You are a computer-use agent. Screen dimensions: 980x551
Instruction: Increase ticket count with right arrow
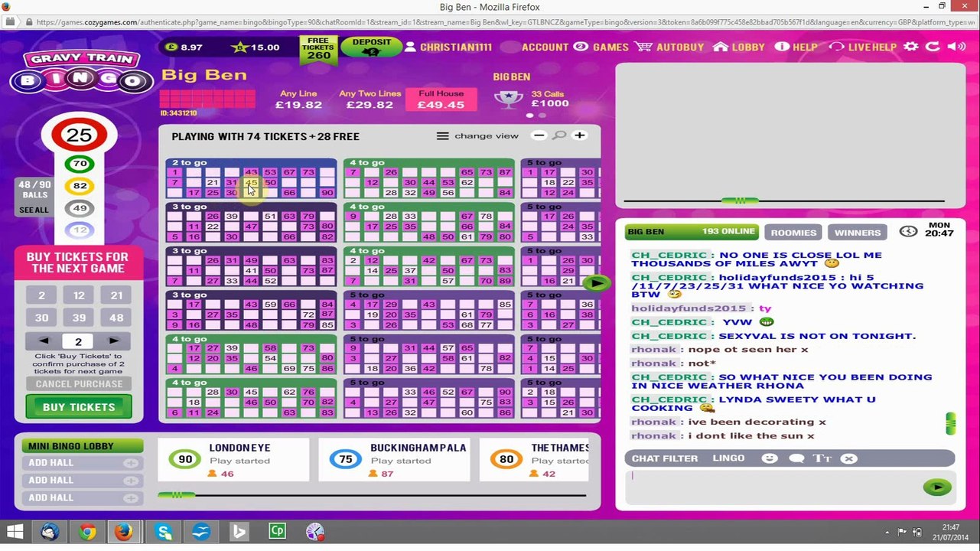click(113, 341)
